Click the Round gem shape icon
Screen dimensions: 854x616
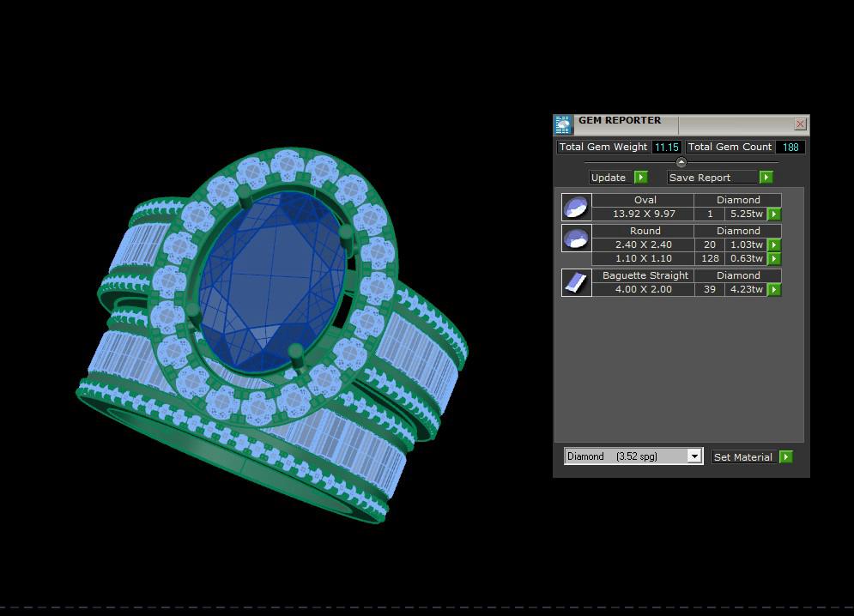pyautogui.click(x=576, y=238)
